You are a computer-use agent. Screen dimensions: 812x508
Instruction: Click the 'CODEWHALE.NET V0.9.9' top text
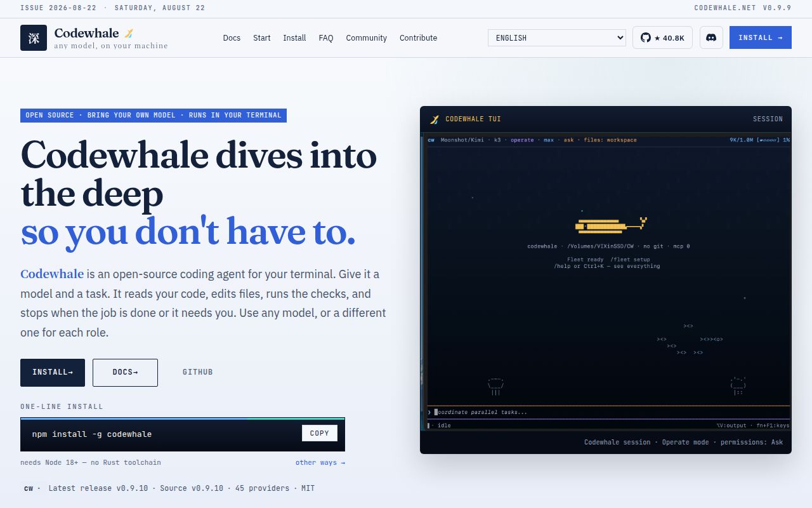point(743,8)
